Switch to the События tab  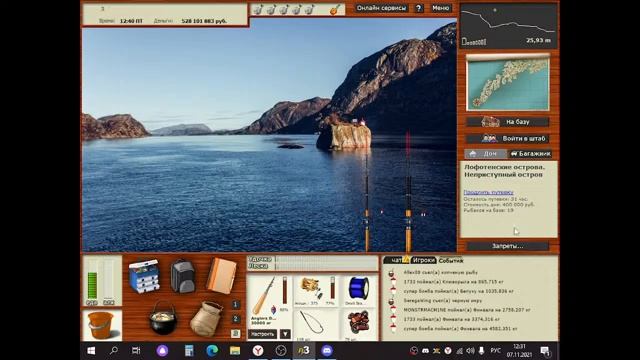[451, 260]
